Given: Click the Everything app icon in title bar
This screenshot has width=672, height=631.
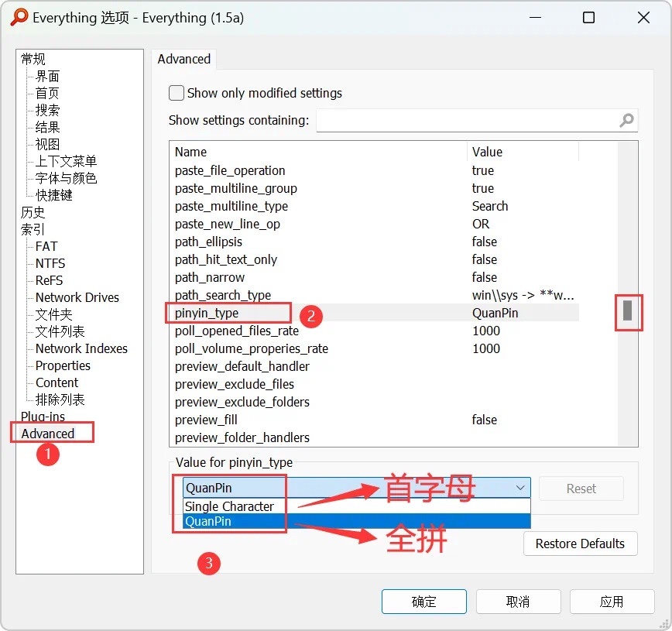Looking at the screenshot, I should pos(19,18).
